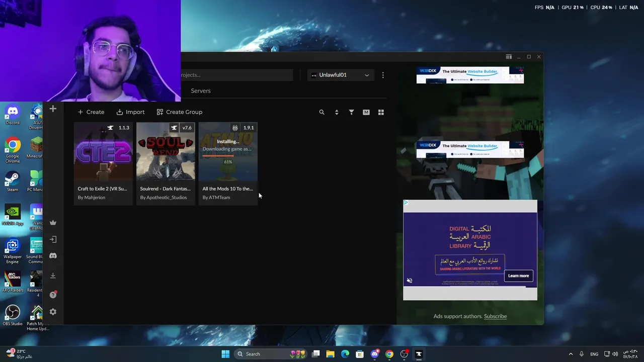Expand the Unlawful01 account dropdown
Viewport: 644px width, 362px height.
(340, 75)
